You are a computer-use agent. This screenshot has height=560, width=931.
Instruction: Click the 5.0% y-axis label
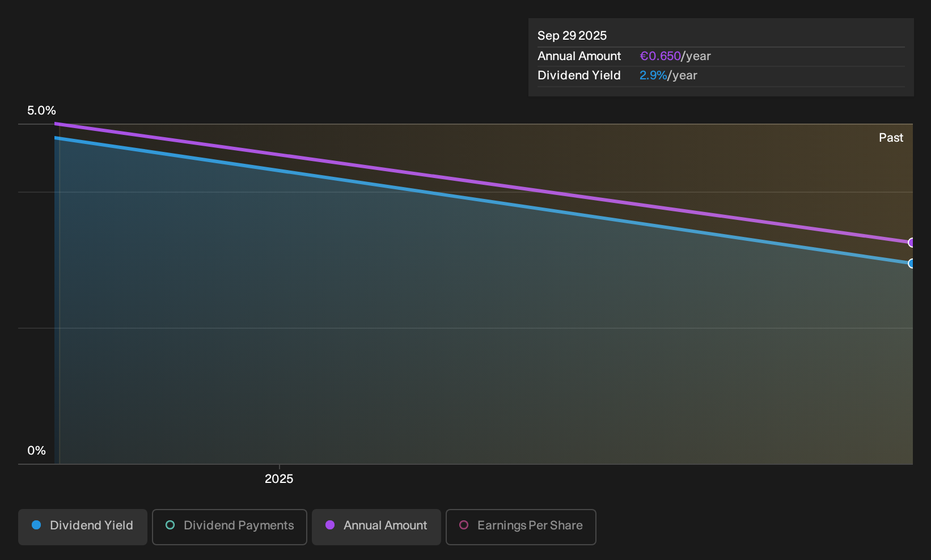(x=41, y=111)
